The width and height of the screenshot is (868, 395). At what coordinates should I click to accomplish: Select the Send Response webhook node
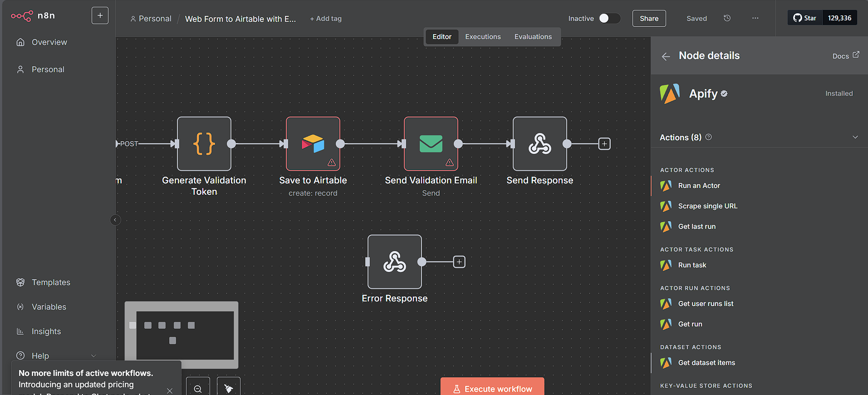[x=540, y=144]
